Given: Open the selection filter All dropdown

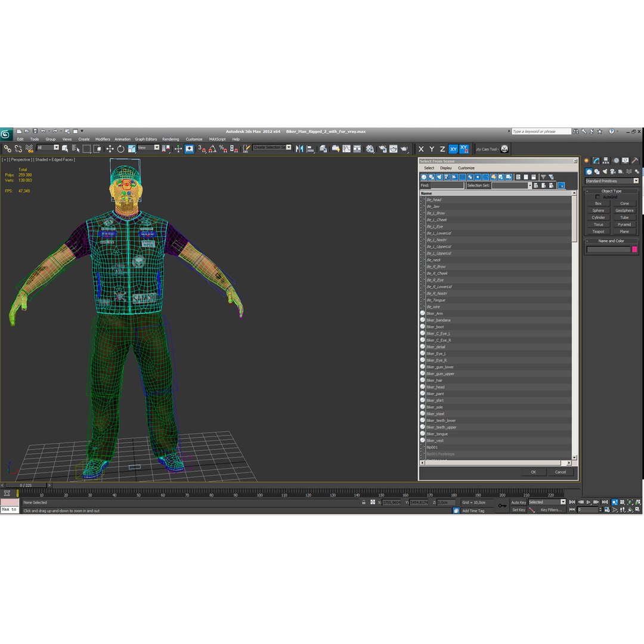Looking at the screenshot, I should pyautogui.click(x=48, y=147).
